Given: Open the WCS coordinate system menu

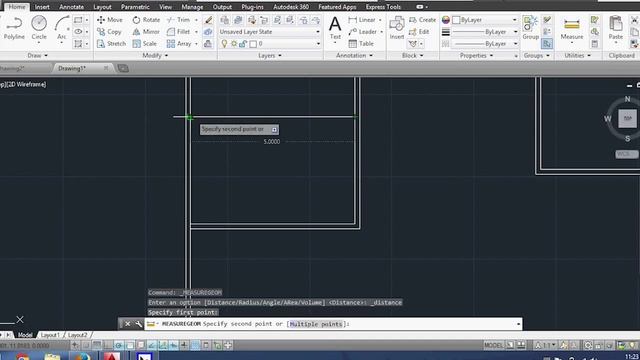Looking at the screenshot, I should (x=627, y=154).
